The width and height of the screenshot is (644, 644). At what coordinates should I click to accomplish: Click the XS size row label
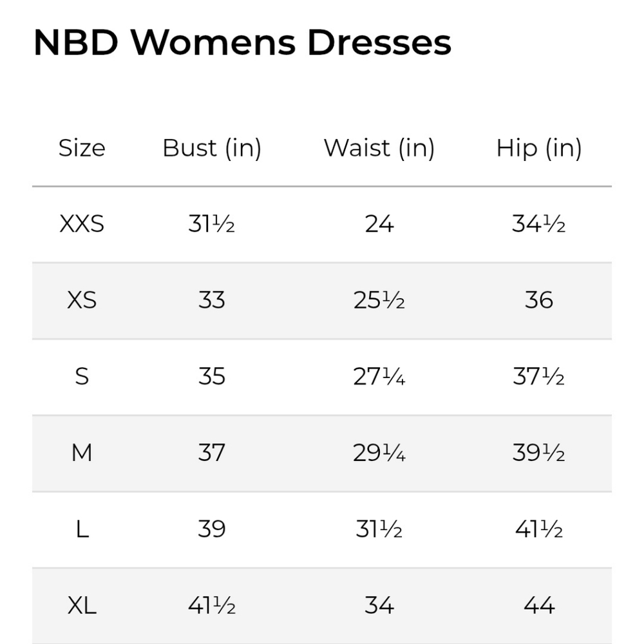click(x=82, y=300)
